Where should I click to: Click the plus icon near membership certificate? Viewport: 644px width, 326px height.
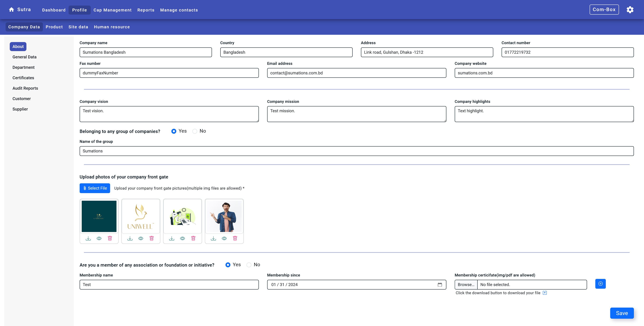coord(601,284)
